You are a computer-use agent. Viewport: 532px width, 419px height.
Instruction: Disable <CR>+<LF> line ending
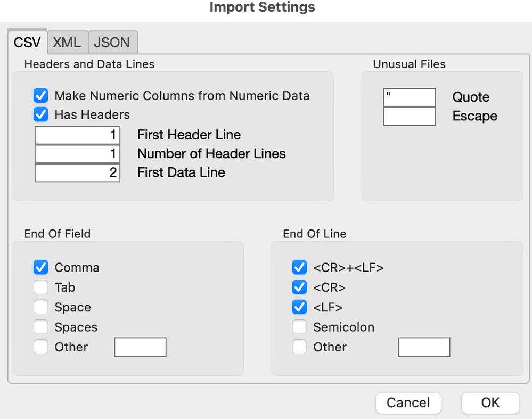click(x=299, y=267)
